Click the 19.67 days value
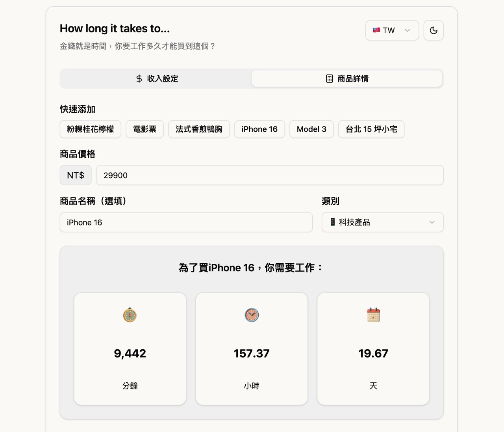This screenshot has width=504, height=432. pos(373,354)
